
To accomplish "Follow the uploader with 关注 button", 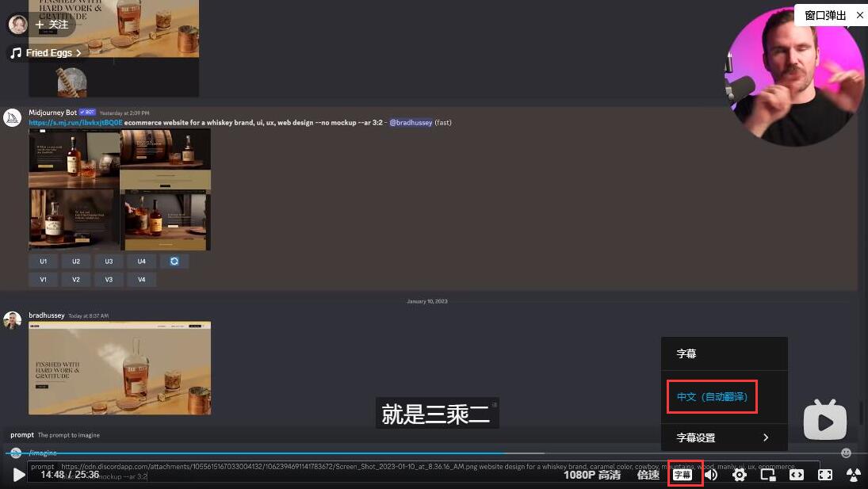I will point(52,25).
